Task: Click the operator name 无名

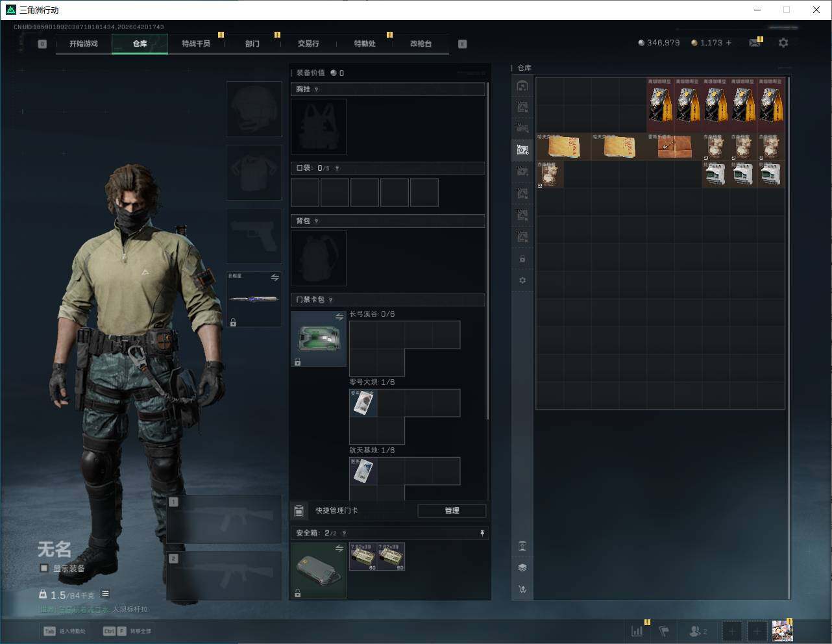Action: [x=55, y=549]
